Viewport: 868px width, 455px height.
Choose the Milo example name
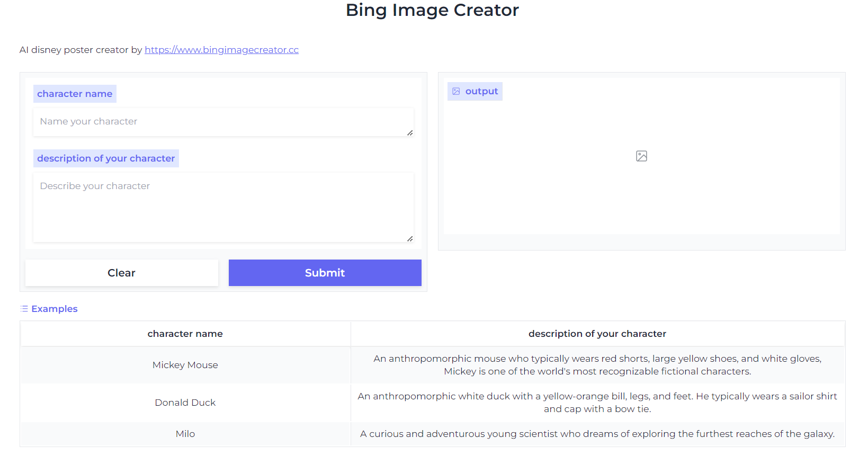(x=185, y=434)
